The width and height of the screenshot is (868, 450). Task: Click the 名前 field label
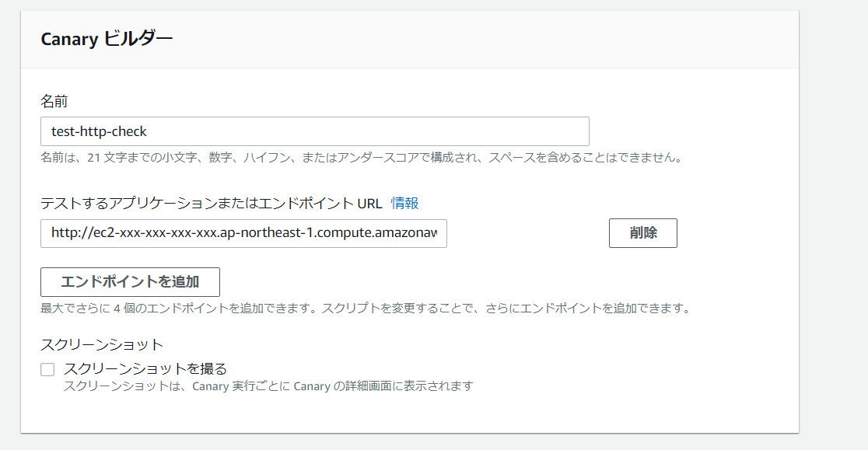54,101
